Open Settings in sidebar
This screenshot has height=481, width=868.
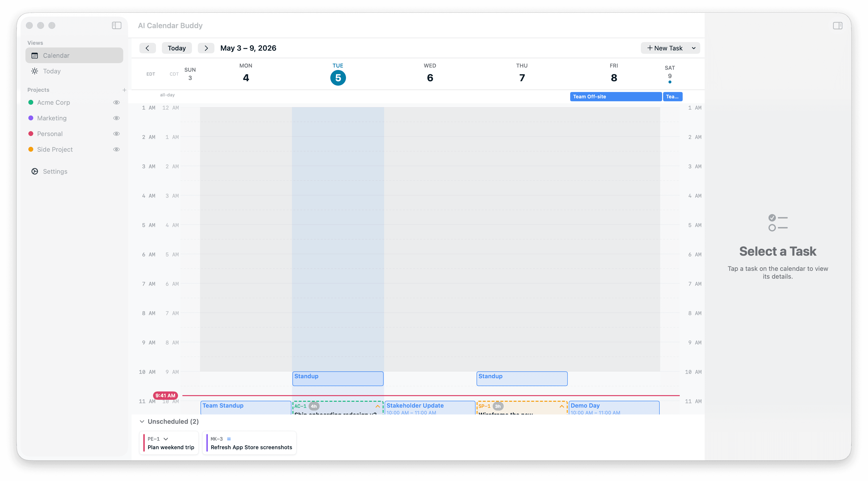point(74,171)
